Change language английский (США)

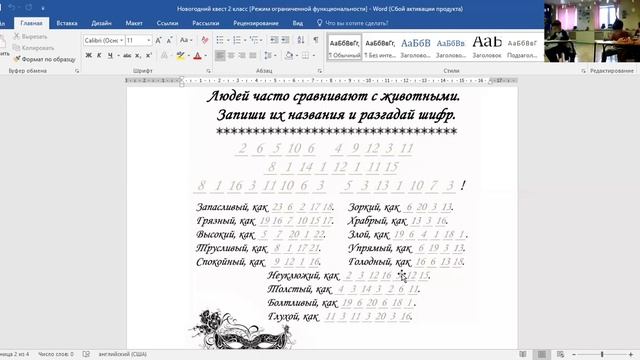(x=122, y=354)
